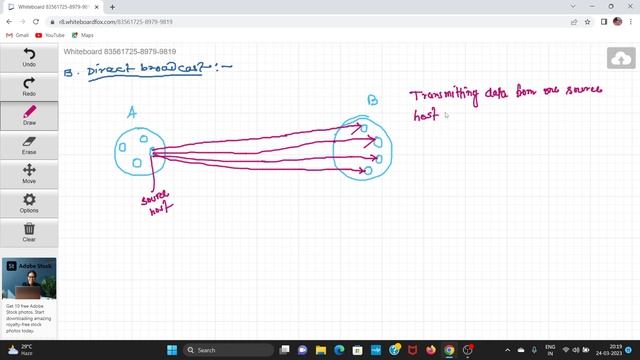
Task: Go forward in browser history
Action: [22, 22]
